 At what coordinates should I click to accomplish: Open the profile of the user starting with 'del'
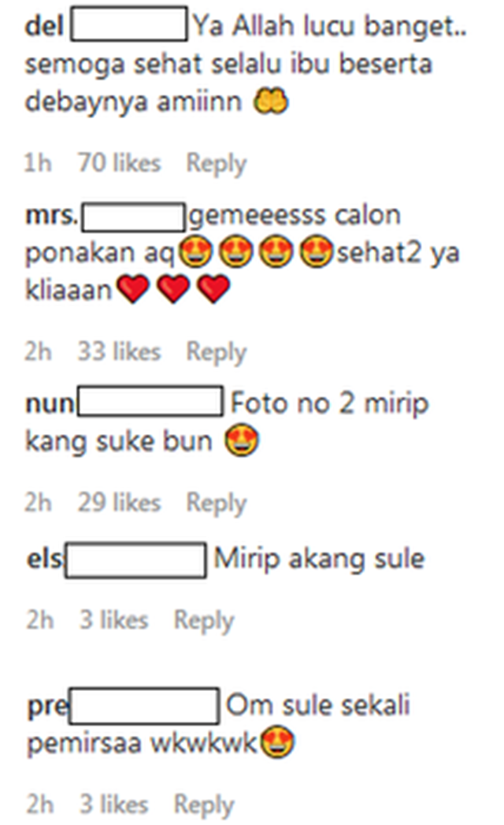pyautogui.click(x=106, y=24)
